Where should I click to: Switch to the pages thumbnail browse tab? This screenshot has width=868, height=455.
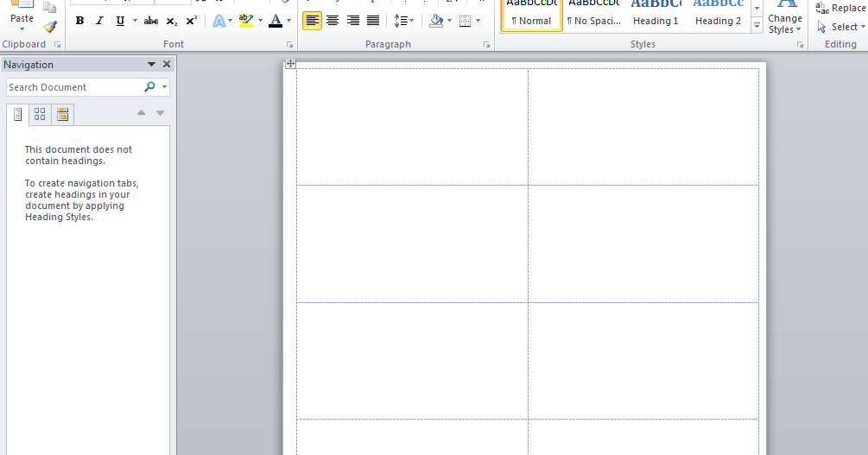pyautogui.click(x=40, y=115)
